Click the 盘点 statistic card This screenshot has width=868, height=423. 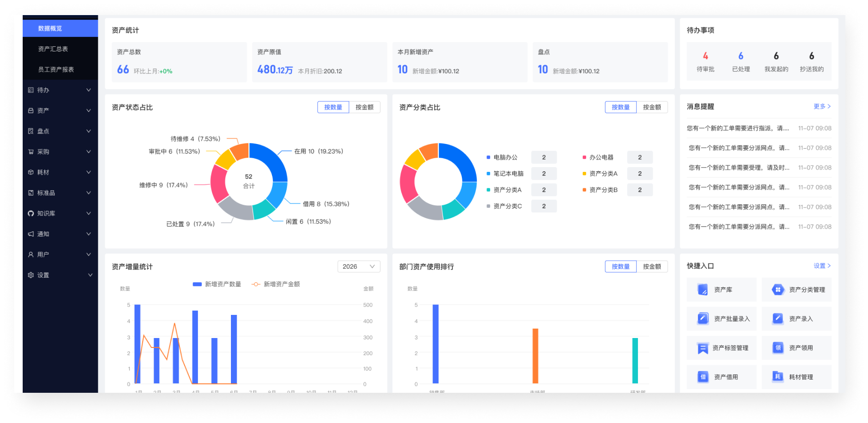pos(600,62)
